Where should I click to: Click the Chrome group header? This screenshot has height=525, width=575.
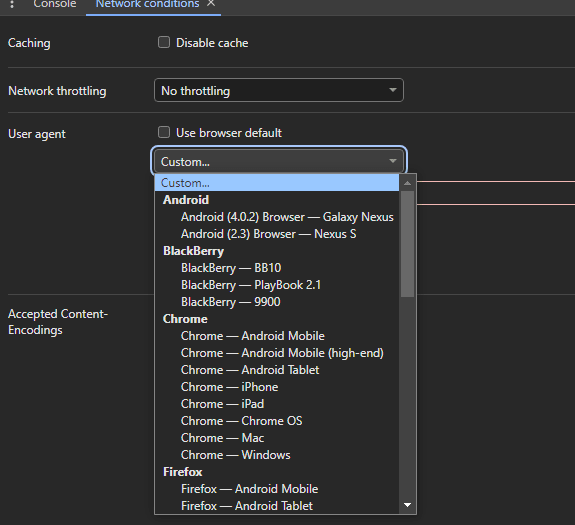point(185,319)
